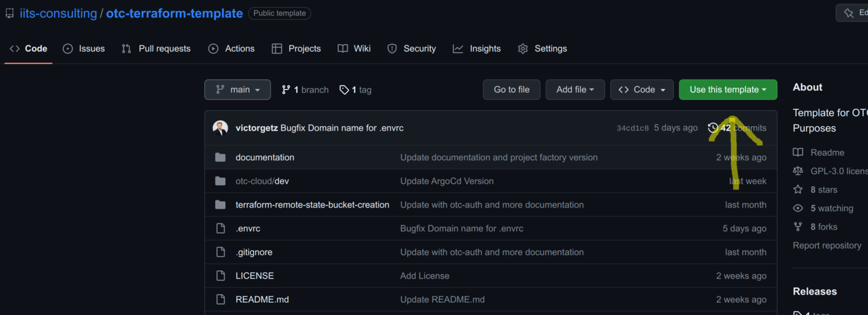
Task: Open the Wiki tab
Action: click(354, 49)
